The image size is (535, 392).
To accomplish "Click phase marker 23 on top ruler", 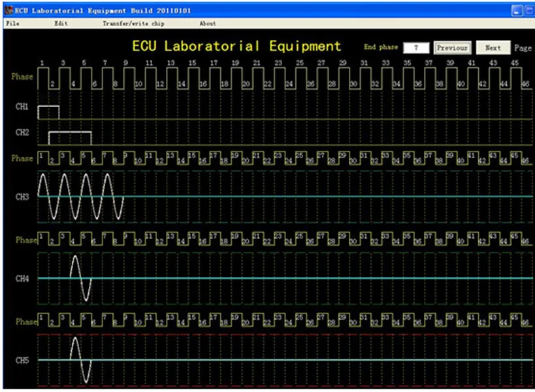I will coord(278,63).
